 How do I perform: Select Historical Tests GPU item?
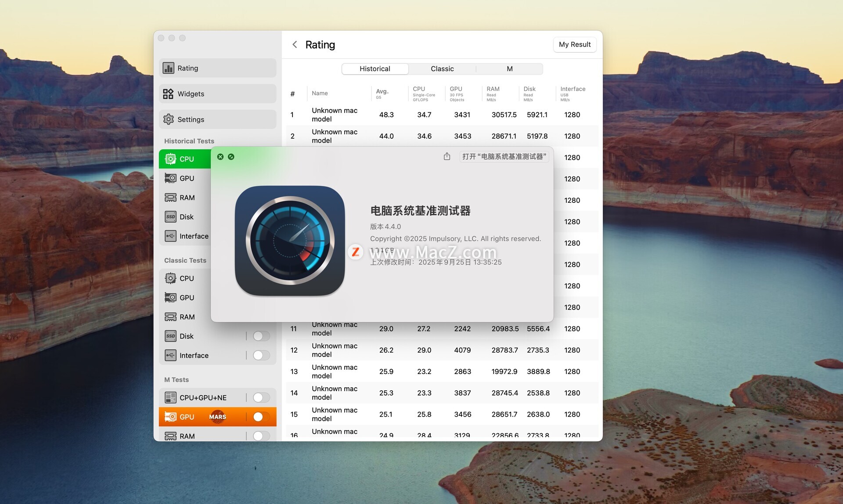coord(187,178)
